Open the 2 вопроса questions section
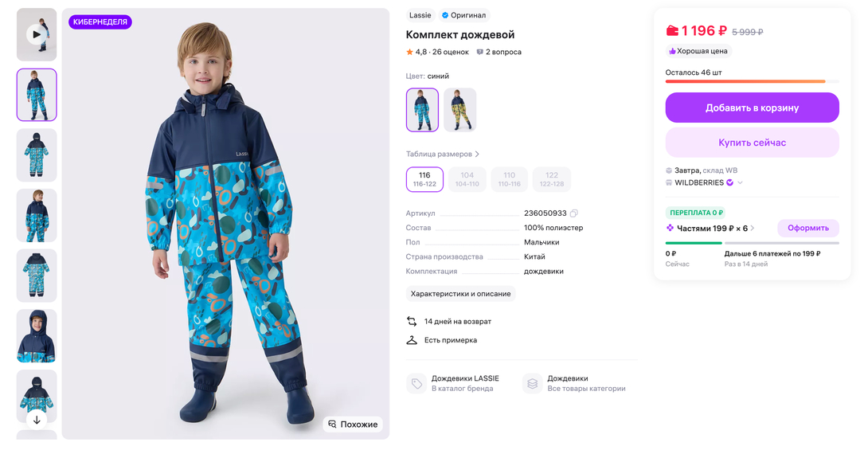This screenshot has height=454, width=868. 499,52
